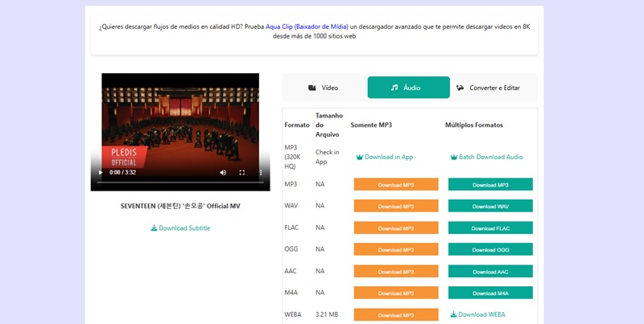Image resolution: width=644 pixels, height=324 pixels.
Task: Download the FLAC format file
Action: [x=490, y=228]
